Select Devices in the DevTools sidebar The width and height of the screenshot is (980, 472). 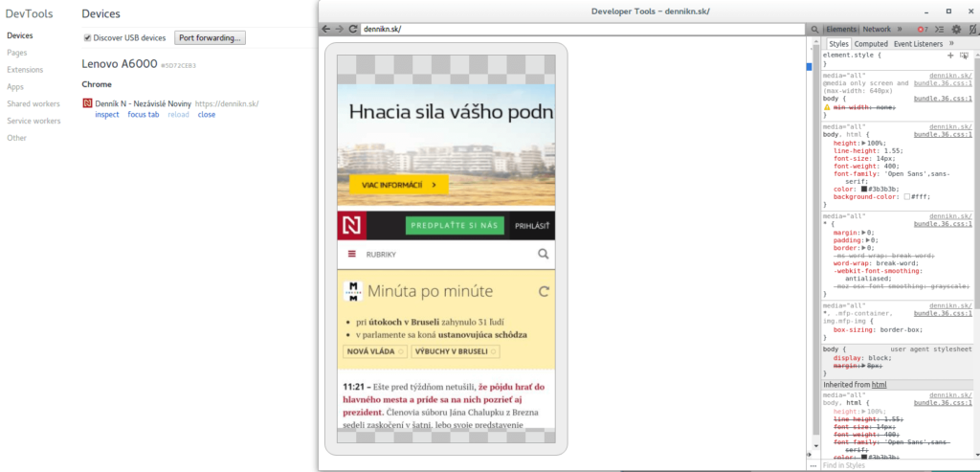pos(20,35)
